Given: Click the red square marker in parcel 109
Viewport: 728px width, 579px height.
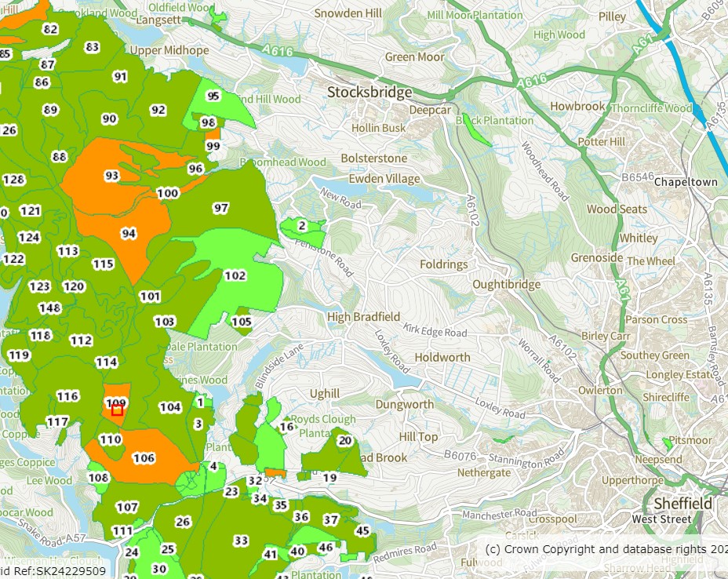Looking at the screenshot, I should click(117, 410).
